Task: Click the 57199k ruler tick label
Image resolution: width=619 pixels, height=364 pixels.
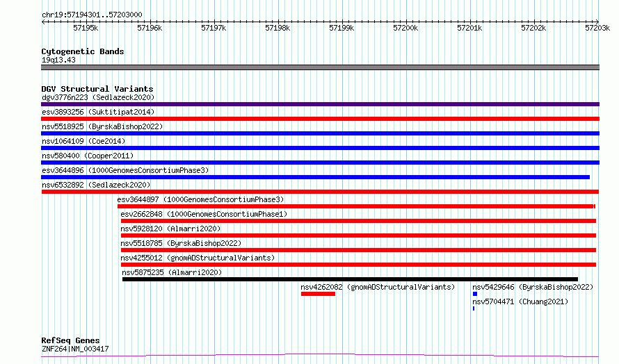Action: [x=341, y=28]
